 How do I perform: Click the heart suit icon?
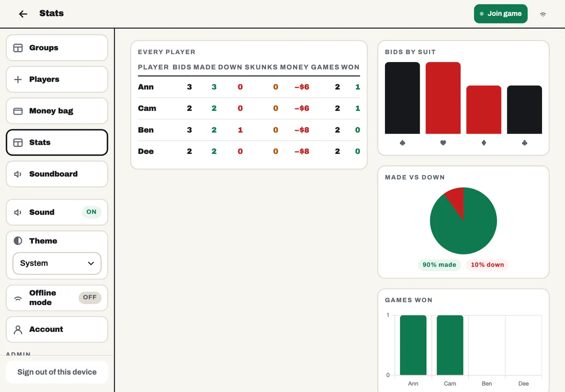(x=443, y=143)
